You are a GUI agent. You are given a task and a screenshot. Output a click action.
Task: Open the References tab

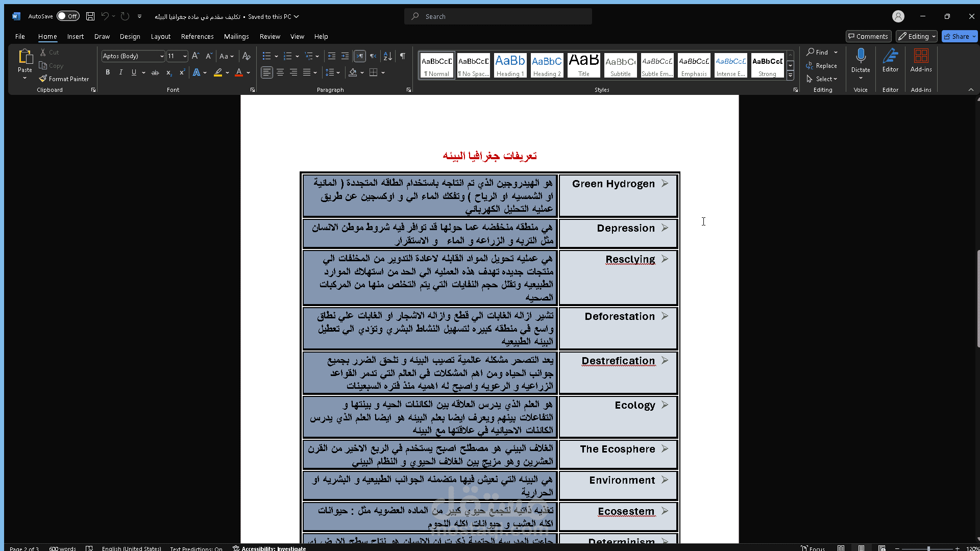198,36
